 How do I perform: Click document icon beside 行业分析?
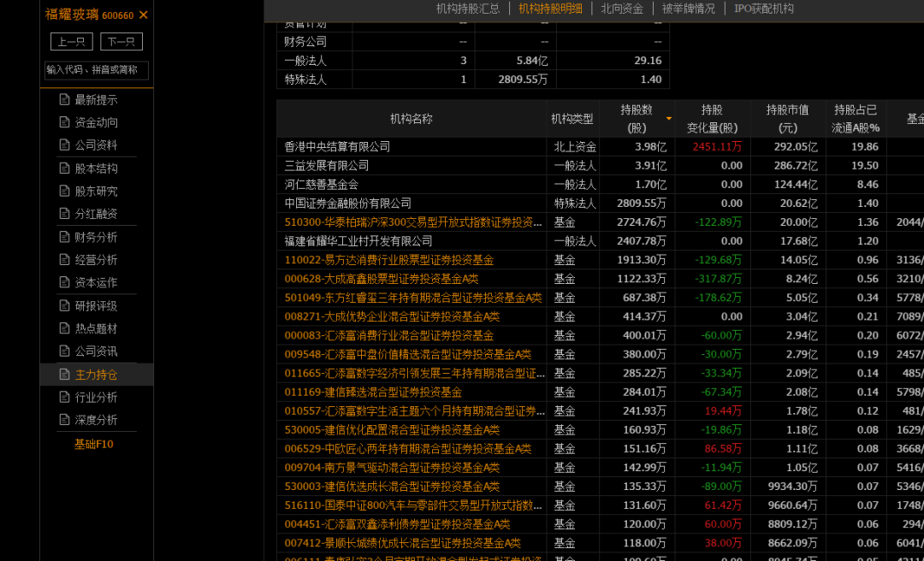[64, 397]
